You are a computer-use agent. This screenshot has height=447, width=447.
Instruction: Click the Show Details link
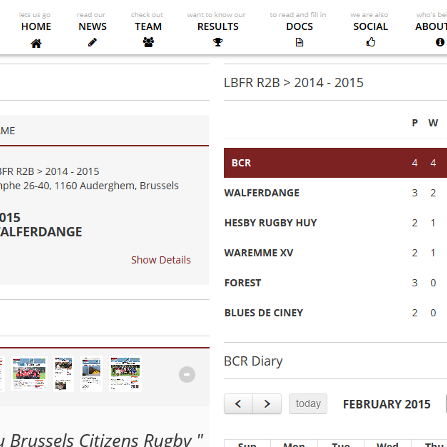[161, 260]
